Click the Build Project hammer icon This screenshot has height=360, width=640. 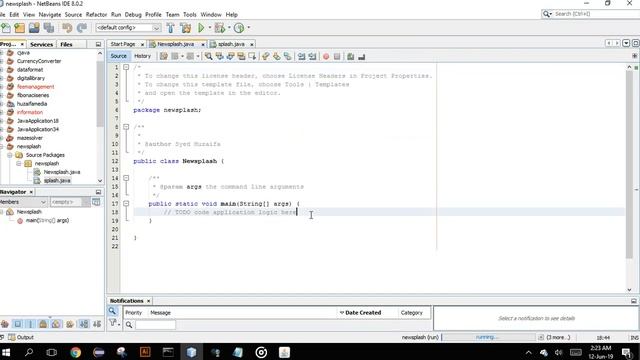click(171, 28)
